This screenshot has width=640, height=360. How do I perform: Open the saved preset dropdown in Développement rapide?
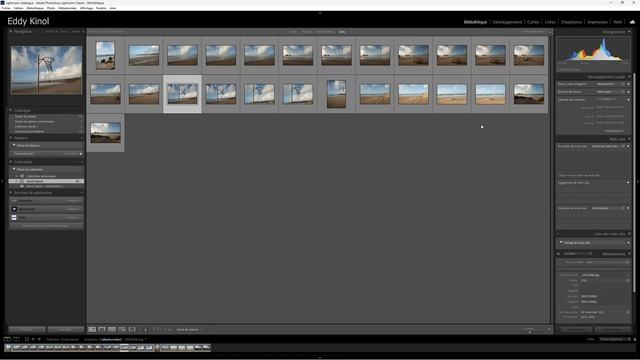point(611,84)
